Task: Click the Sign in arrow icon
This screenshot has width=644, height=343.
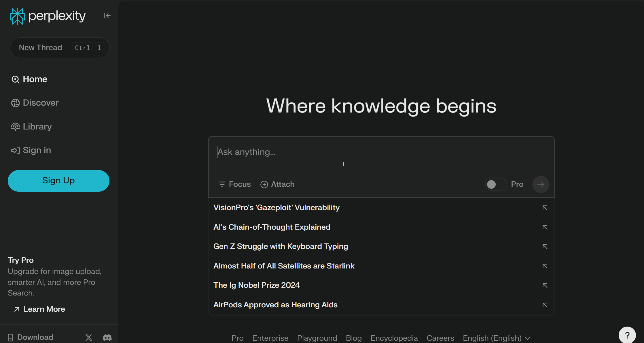Action: pos(15,150)
